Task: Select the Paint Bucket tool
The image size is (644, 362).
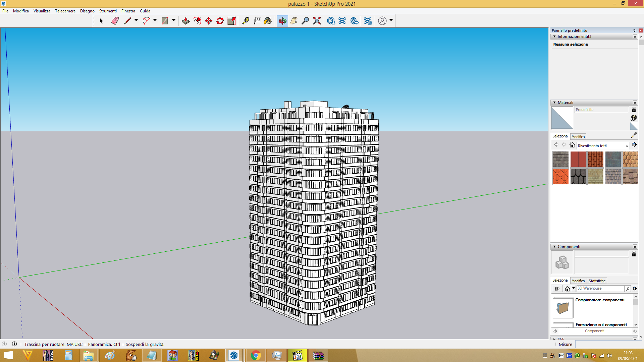Action: tap(268, 21)
